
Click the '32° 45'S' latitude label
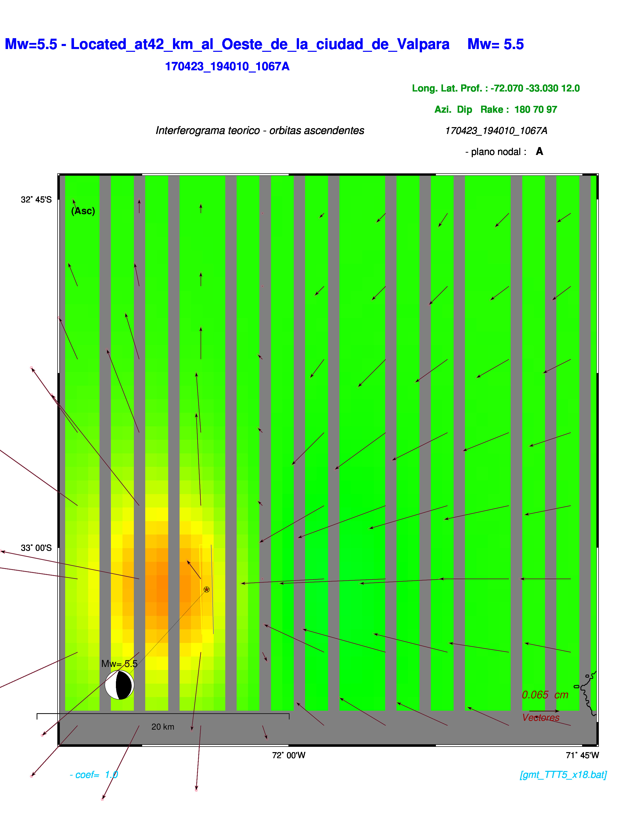(x=36, y=200)
